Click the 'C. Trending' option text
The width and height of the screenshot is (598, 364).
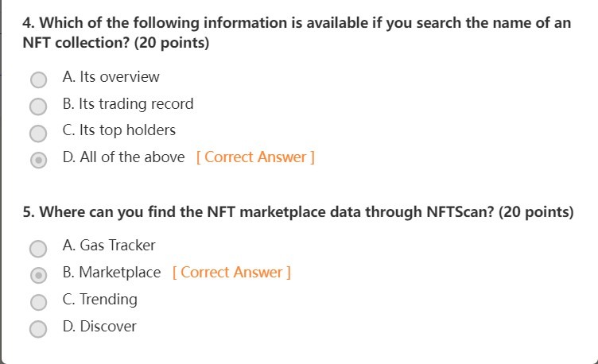click(x=99, y=300)
